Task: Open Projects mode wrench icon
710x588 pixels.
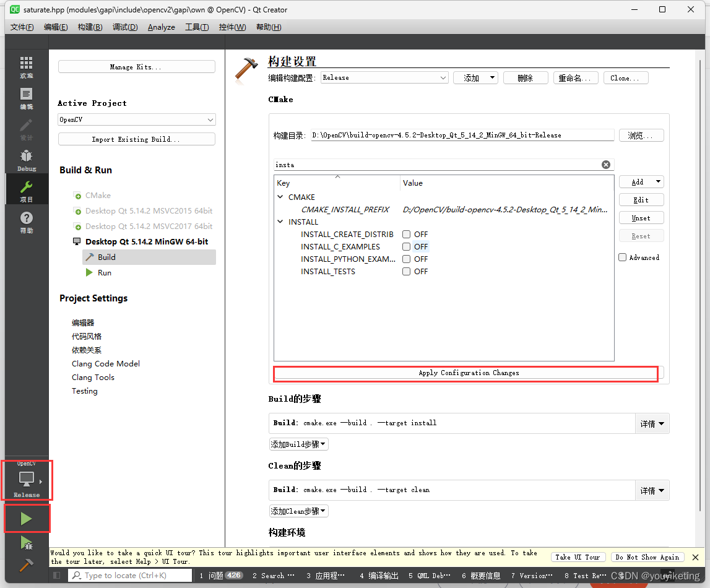Action: 26,191
